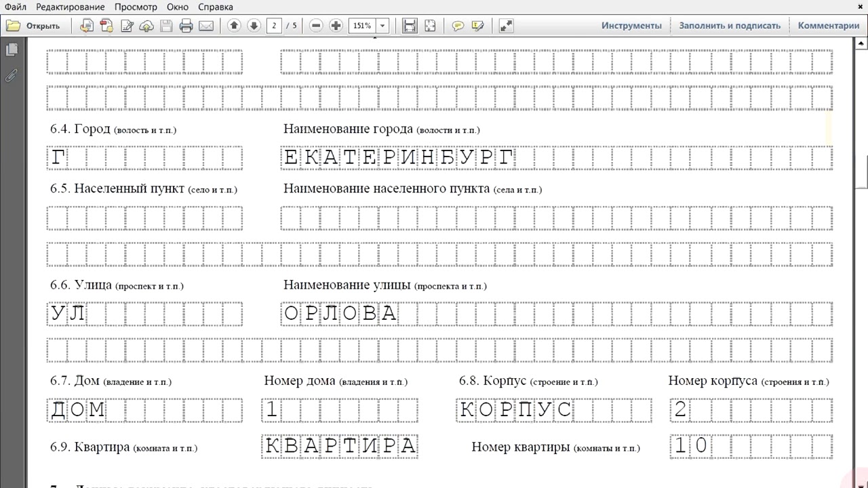Open the Просмотр menu
Image resolution: width=868 pixels, height=488 pixels.
[136, 7]
